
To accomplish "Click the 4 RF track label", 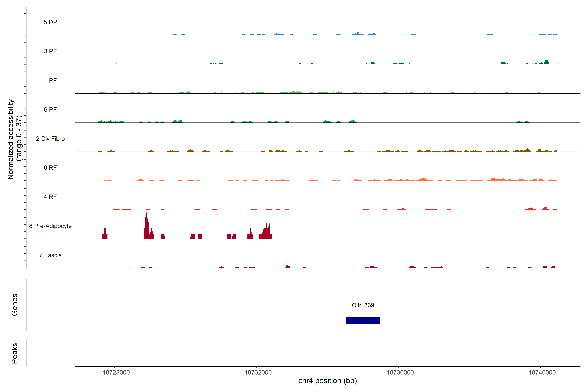I will tap(50, 197).
